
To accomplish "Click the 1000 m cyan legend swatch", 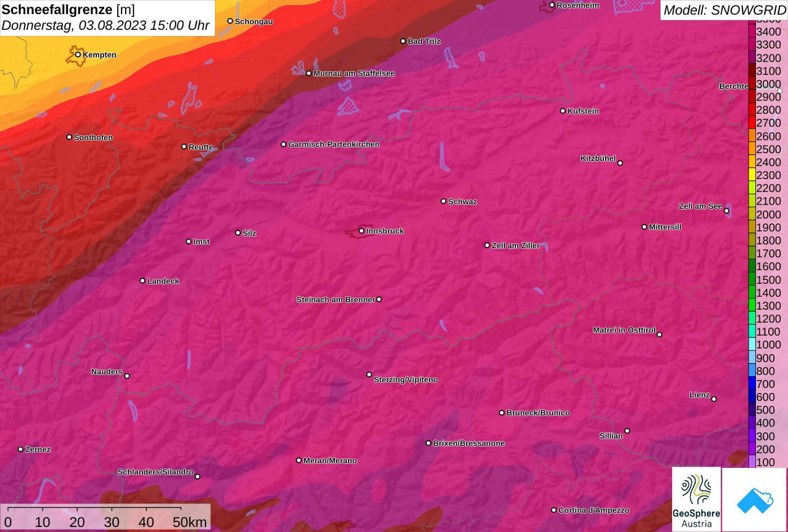I will tap(751, 345).
